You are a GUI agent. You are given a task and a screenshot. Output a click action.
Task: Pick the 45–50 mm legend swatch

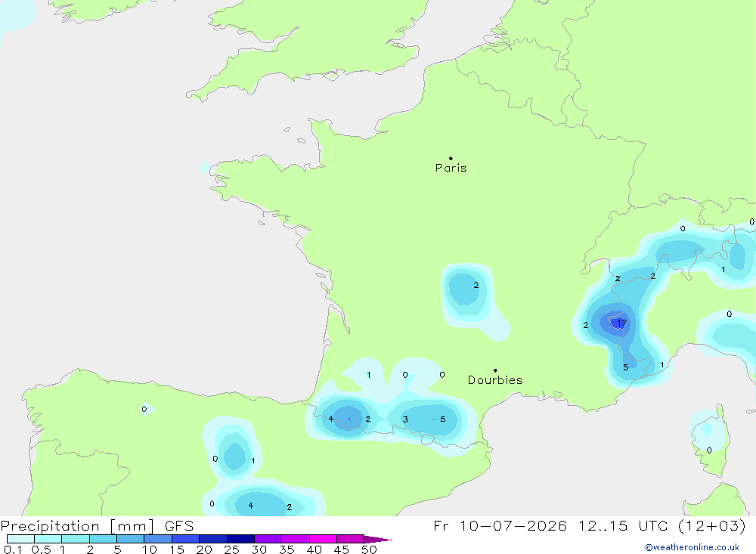(351, 539)
